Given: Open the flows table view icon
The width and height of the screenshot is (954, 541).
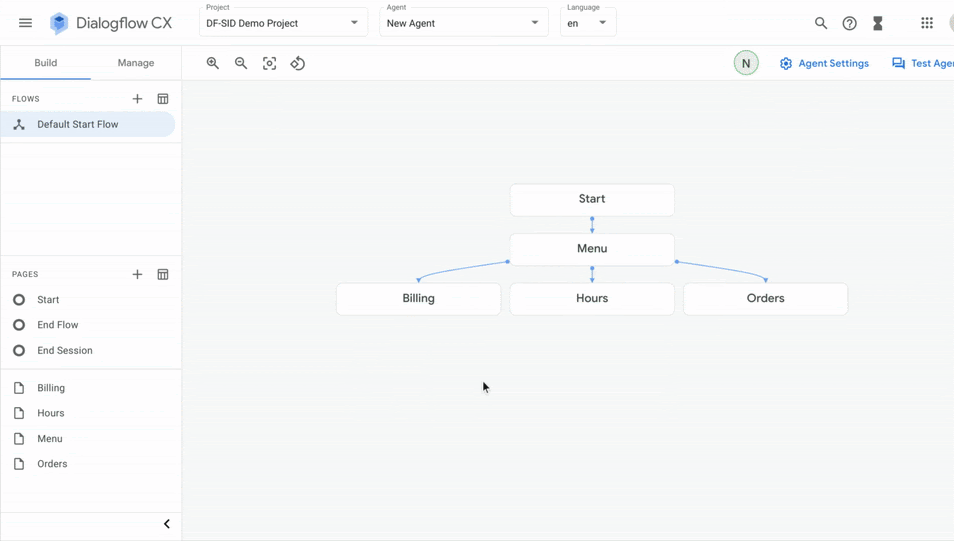Looking at the screenshot, I should point(162,99).
